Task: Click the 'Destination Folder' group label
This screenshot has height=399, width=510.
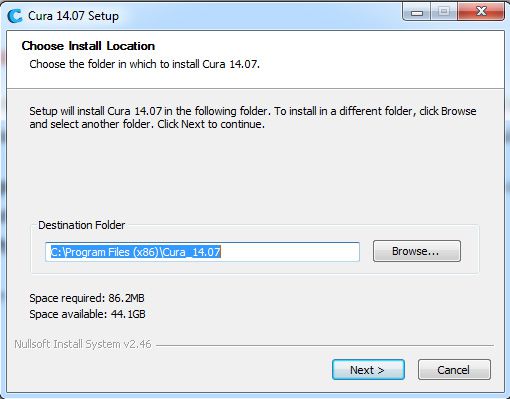Action: click(82, 225)
